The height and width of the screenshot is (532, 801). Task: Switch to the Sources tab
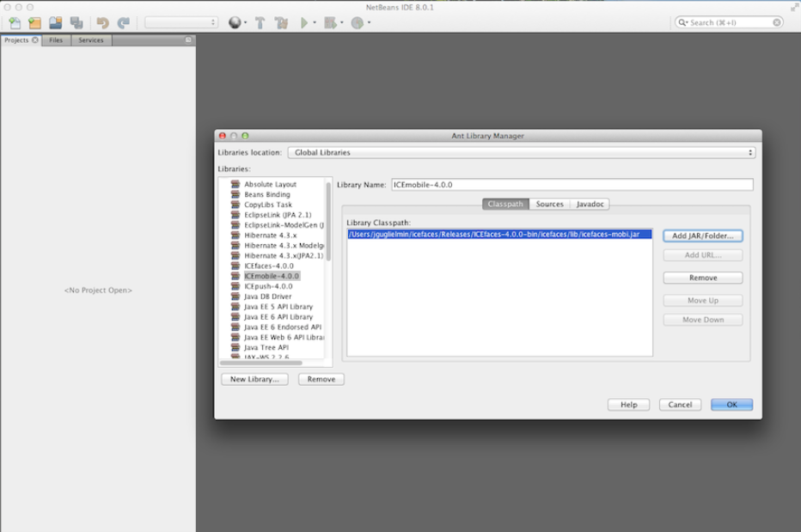point(549,205)
